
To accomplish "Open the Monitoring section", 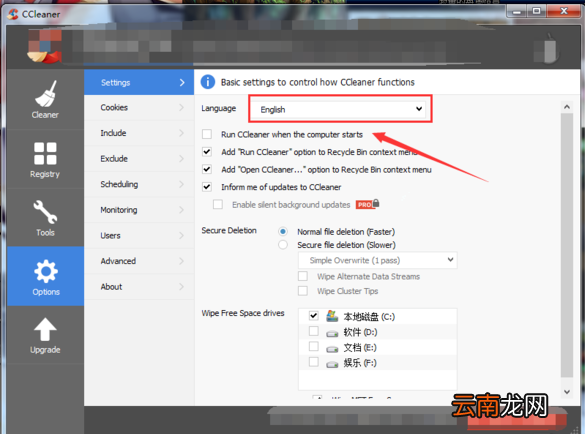I will pos(139,210).
